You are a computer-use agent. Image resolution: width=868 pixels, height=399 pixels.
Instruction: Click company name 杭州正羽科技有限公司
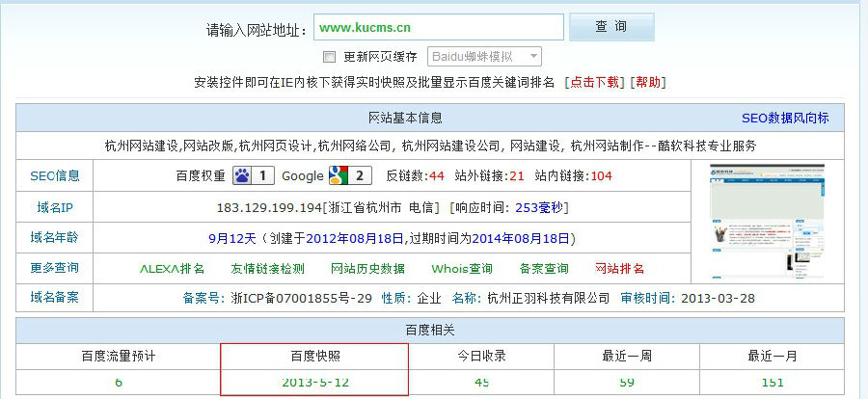(x=549, y=299)
